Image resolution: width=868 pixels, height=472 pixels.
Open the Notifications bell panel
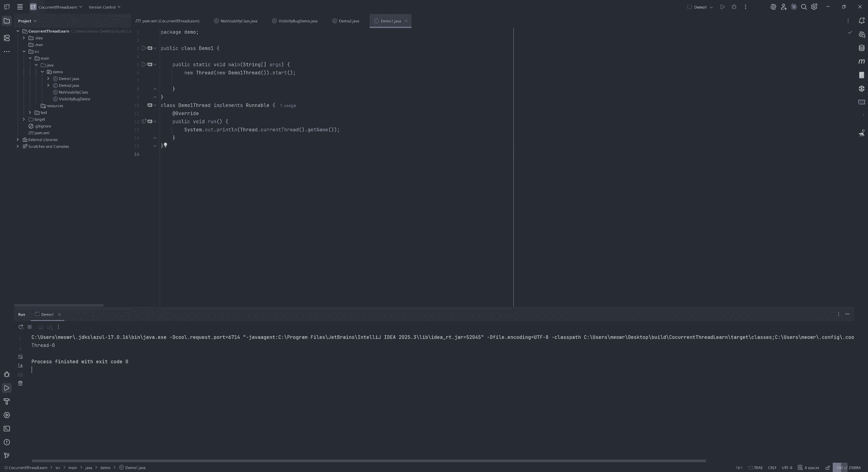862,21
